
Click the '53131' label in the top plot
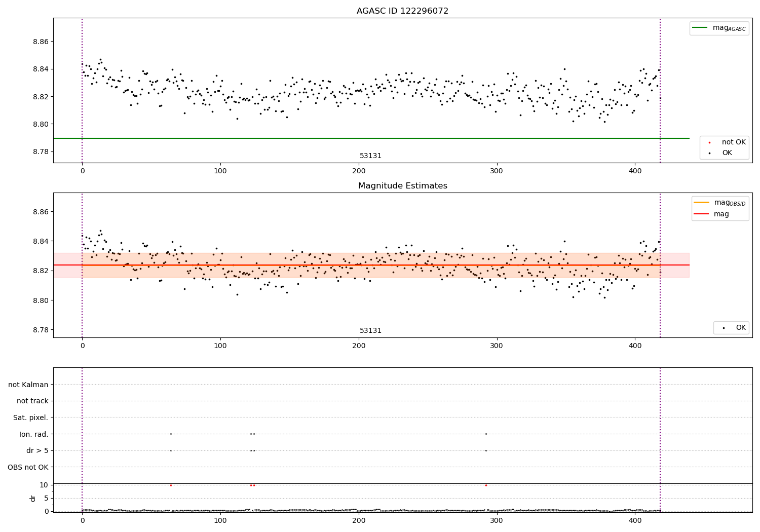pyautogui.click(x=370, y=156)
